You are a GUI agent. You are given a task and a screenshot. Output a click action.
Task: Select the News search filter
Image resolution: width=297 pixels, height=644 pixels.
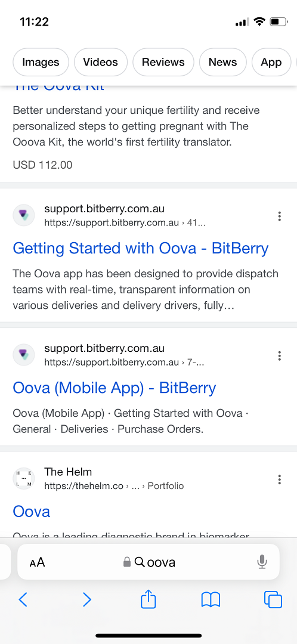[x=222, y=62]
